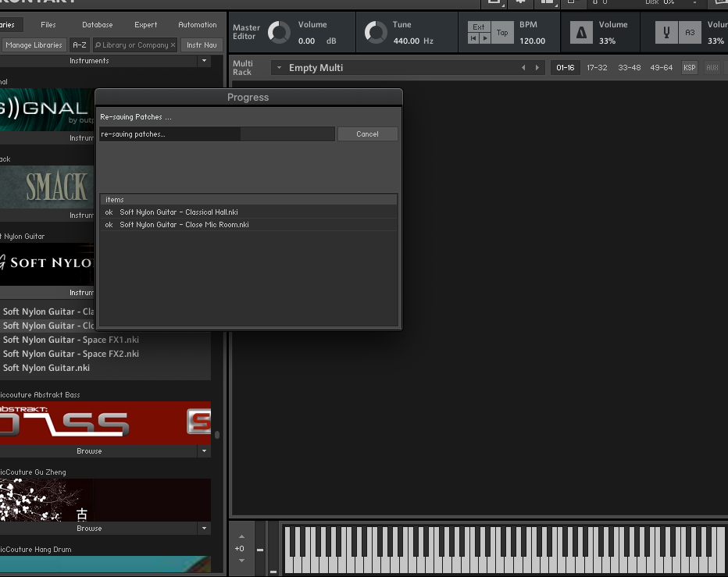Switch to the Files tab

[48, 25]
